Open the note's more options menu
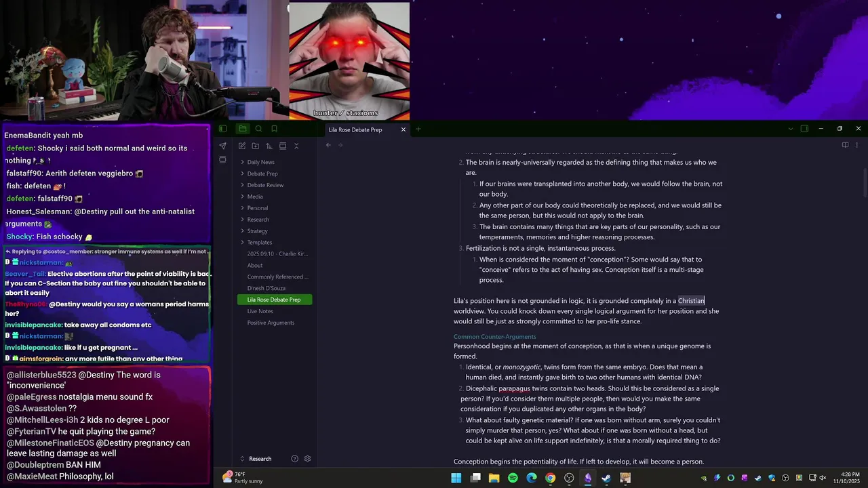Viewport: 868px width, 488px height. [x=856, y=145]
